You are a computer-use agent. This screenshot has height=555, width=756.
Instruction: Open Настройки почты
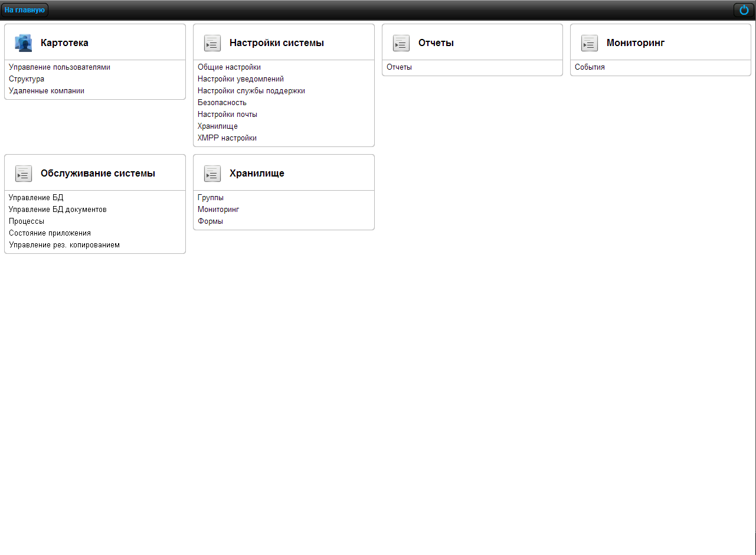pos(227,115)
